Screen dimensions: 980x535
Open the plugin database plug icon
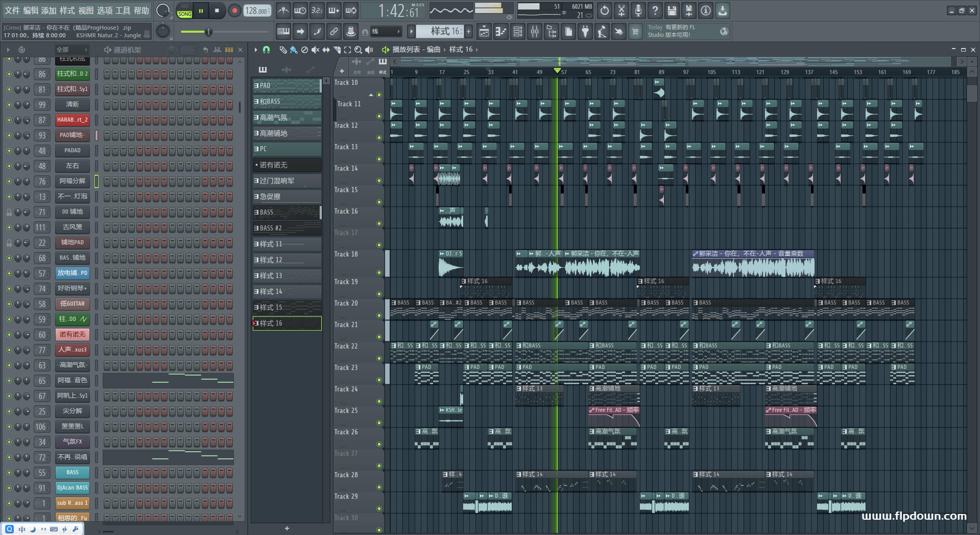(x=585, y=32)
